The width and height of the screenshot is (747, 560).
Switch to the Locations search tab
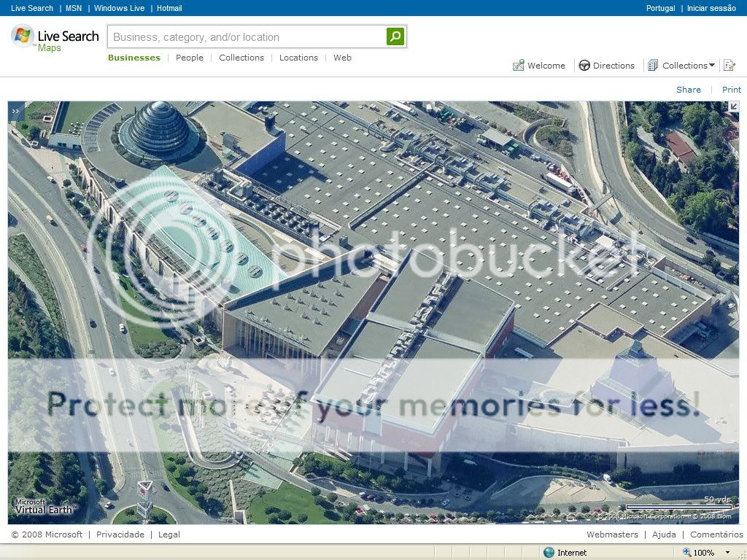(298, 58)
